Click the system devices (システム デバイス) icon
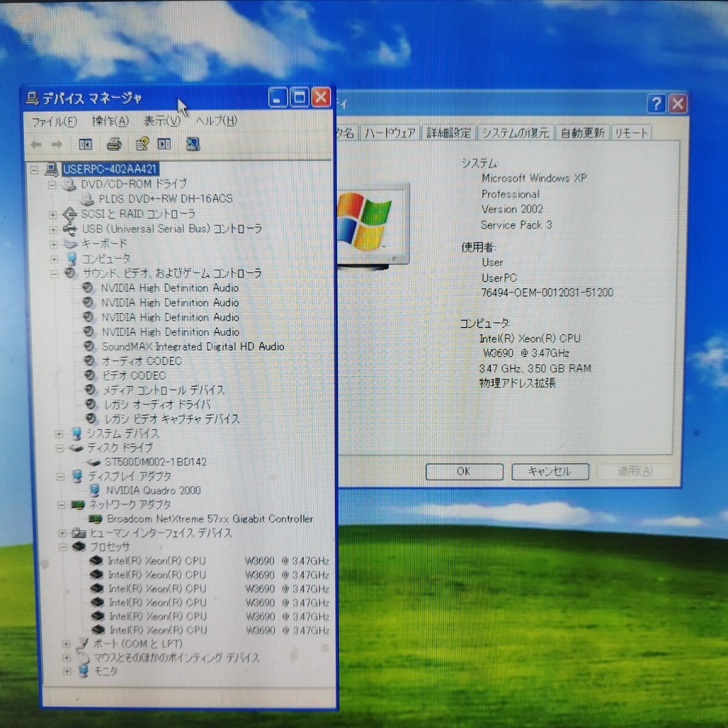This screenshot has height=728, width=728. [x=76, y=433]
